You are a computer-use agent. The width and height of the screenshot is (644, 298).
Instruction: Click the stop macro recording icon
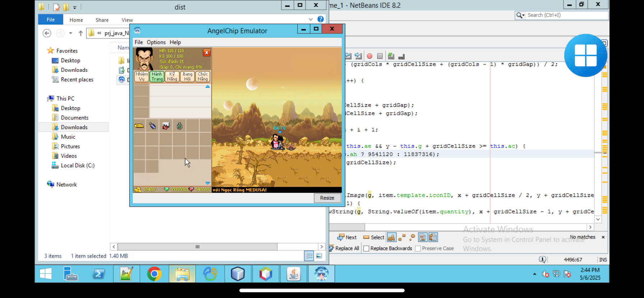[380, 56]
